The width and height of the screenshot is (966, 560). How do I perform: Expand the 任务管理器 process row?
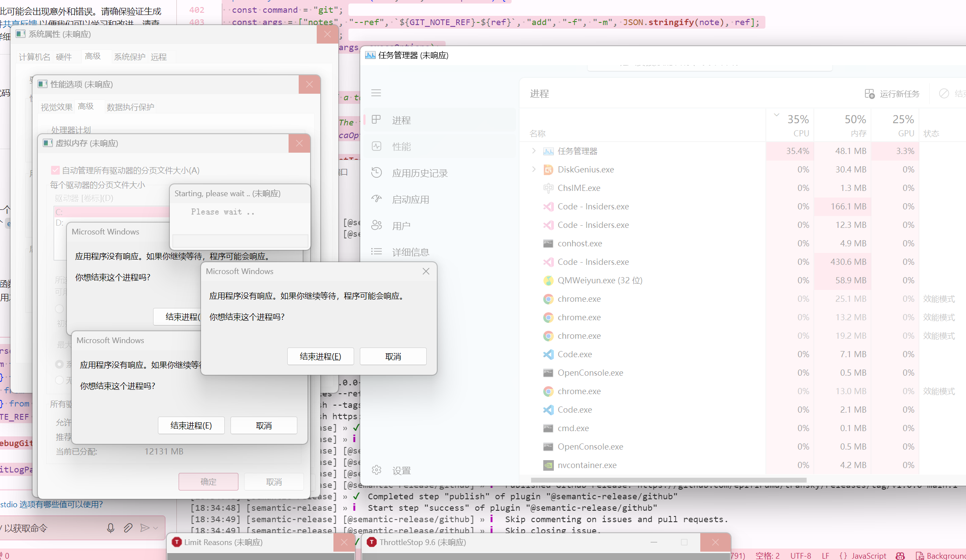pos(534,151)
